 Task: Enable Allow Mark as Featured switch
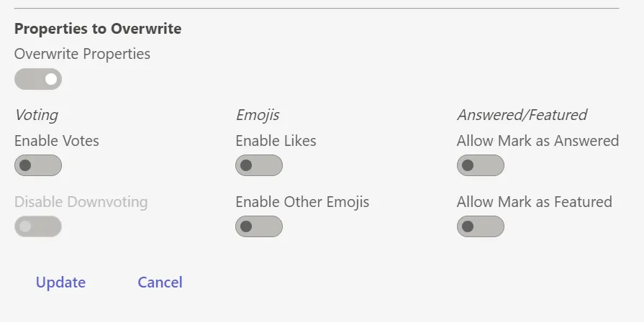point(480,226)
